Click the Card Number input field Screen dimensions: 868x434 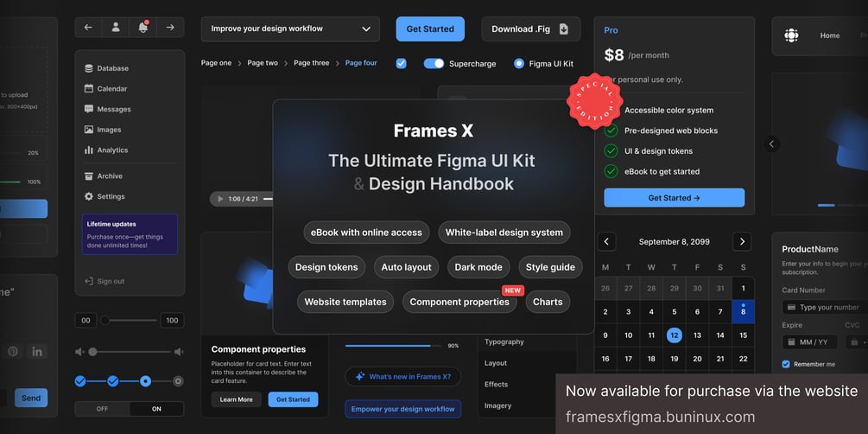(825, 307)
